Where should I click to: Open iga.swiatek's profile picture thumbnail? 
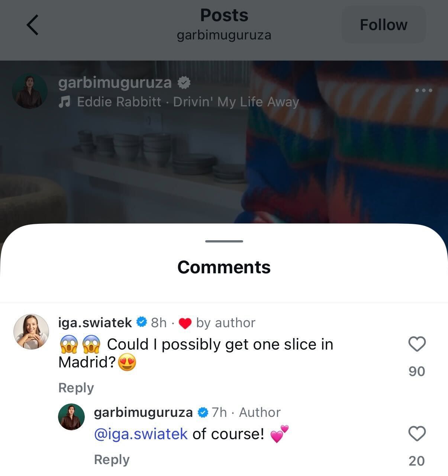click(x=31, y=331)
